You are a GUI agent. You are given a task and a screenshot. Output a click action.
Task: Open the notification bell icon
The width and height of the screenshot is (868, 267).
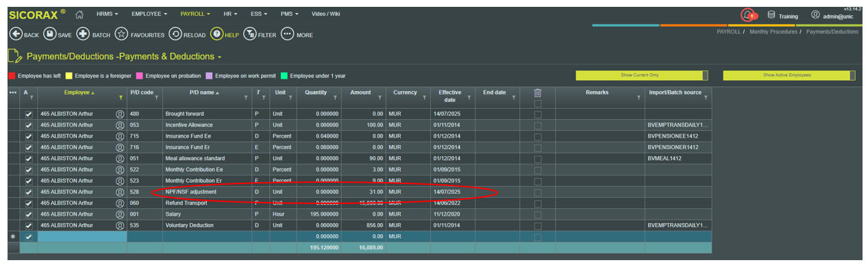click(x=748, y=14)
